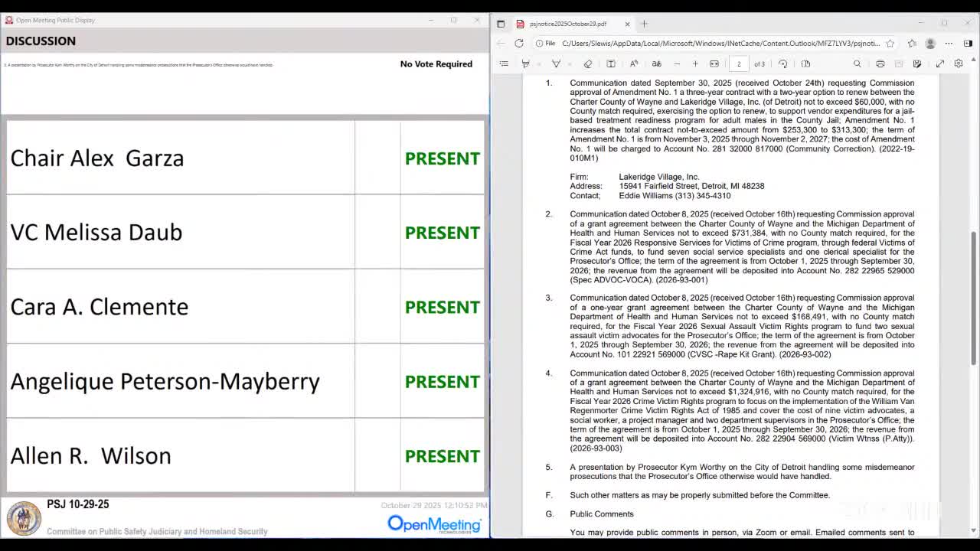Viewport: 980px width, 551px height.
Task: Select the Erase tool in PDF toolbar
Action: point(588,64)
